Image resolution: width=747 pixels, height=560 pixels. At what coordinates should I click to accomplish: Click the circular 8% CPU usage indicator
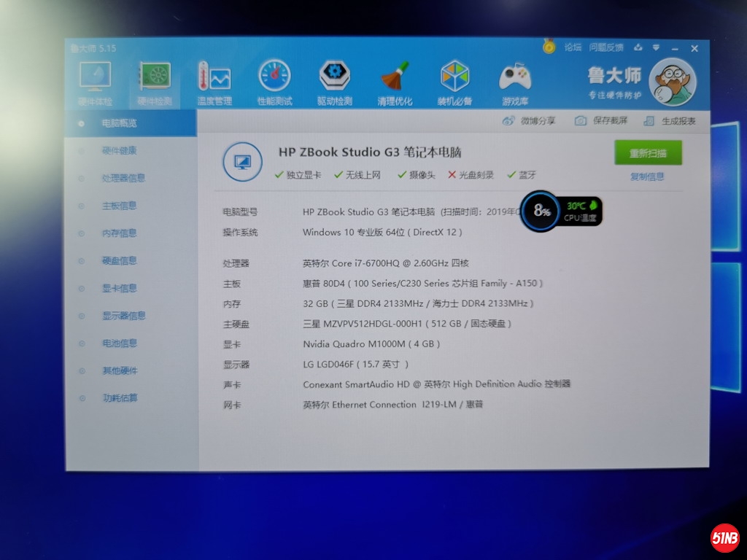click(540, 211)
